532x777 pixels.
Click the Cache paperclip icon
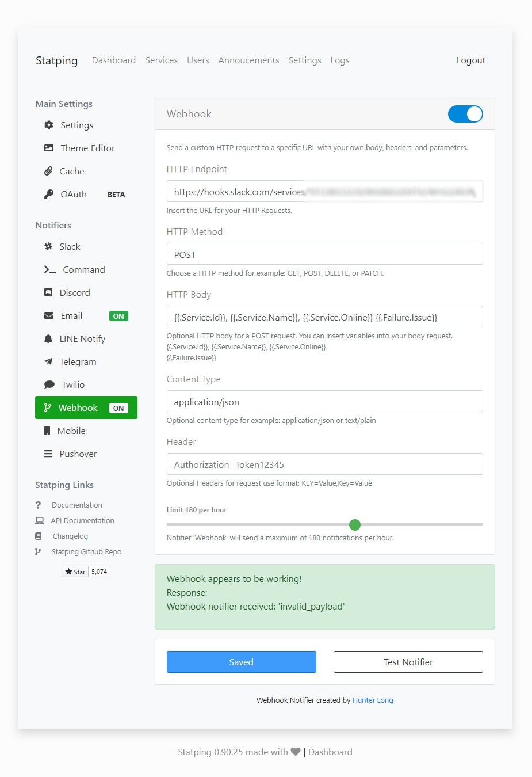[49, 171]
